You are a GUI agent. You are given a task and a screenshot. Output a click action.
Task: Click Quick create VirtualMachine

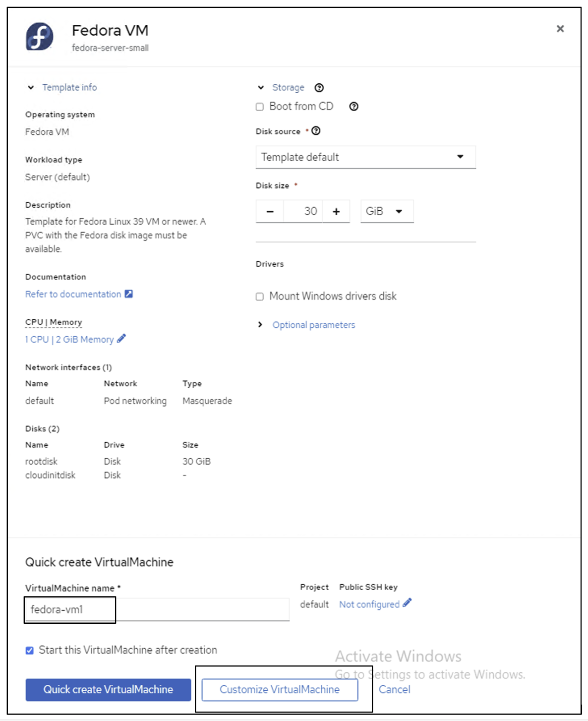point(108,689)
